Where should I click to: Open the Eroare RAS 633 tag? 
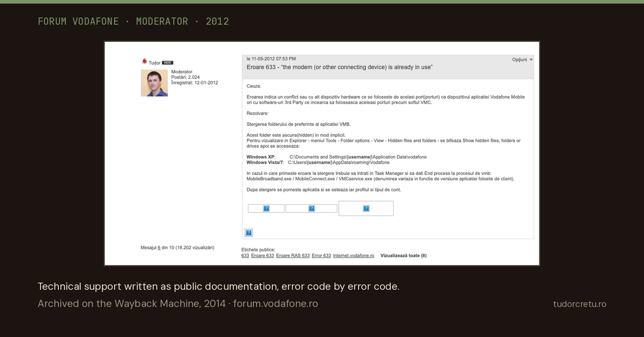(x=293, y=255)
